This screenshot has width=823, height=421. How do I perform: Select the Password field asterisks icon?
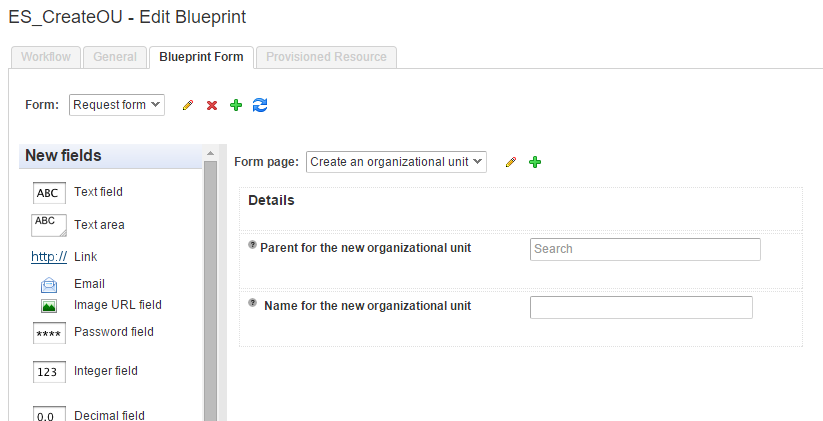coord(49,333)
